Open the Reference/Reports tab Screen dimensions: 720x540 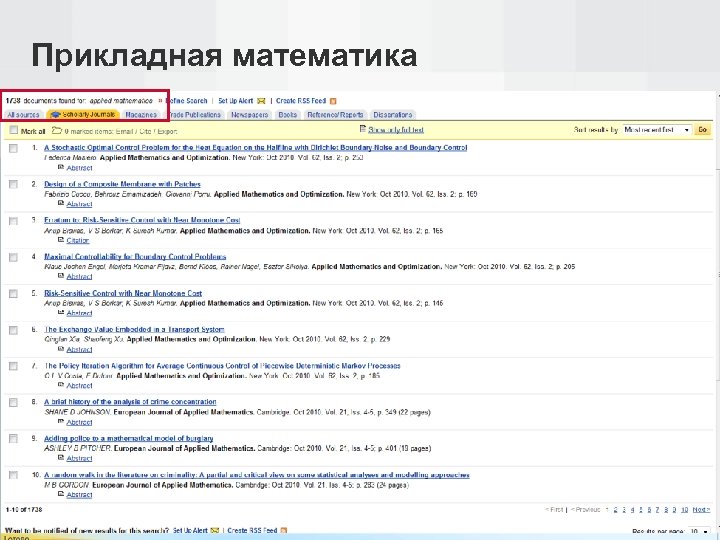point(335,115)
